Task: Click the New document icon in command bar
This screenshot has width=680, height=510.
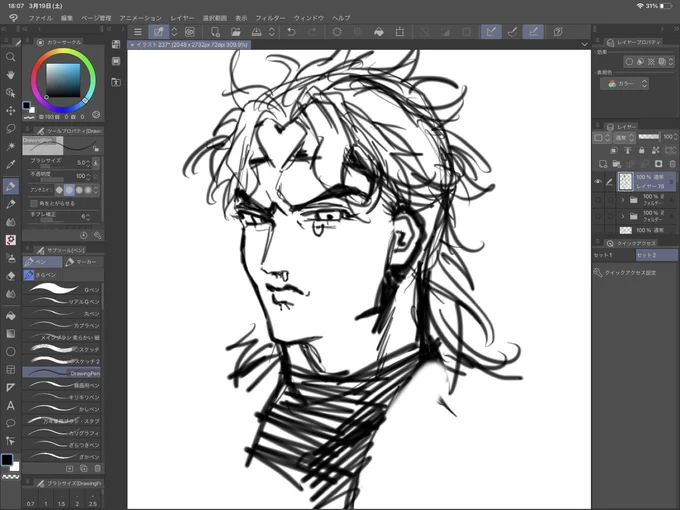Action: (x=215, y=32)
